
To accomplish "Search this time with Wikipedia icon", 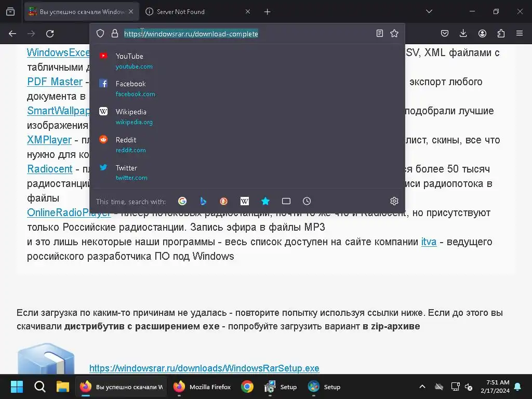I will (x=245, y=201).
